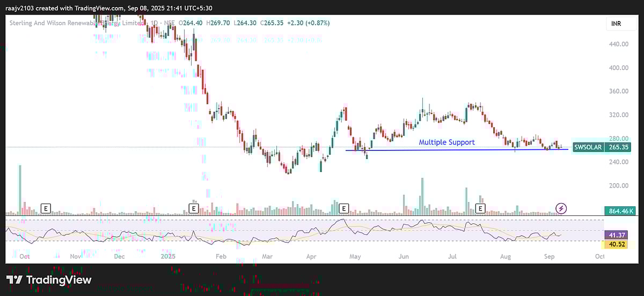Click the O264.40 open value

191,23
